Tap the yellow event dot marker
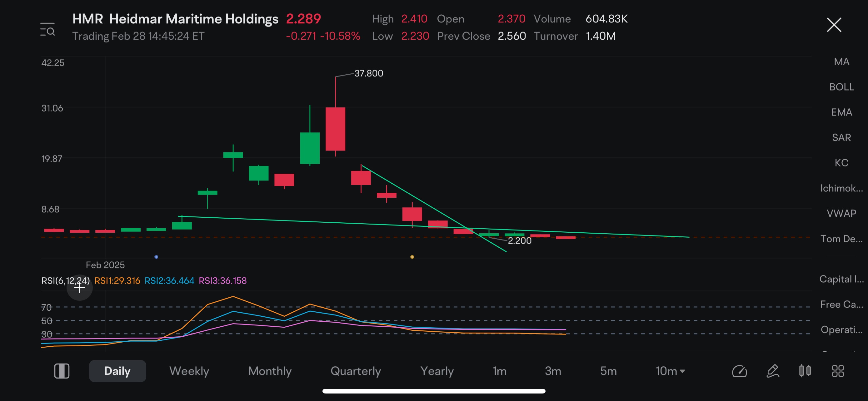 (412, 257)
